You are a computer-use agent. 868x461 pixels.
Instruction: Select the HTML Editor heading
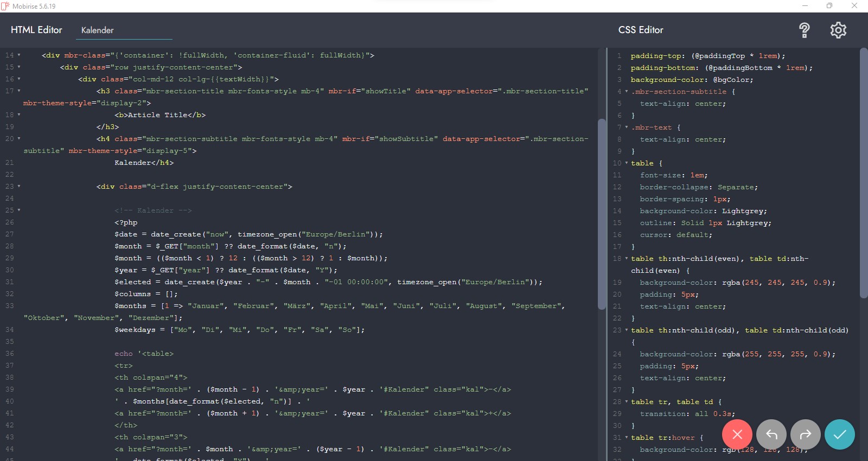[x=36, y=30]
